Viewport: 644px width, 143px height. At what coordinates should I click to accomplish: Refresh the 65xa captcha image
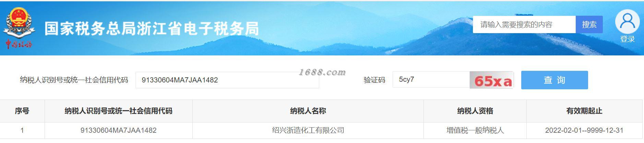point(492,80)
